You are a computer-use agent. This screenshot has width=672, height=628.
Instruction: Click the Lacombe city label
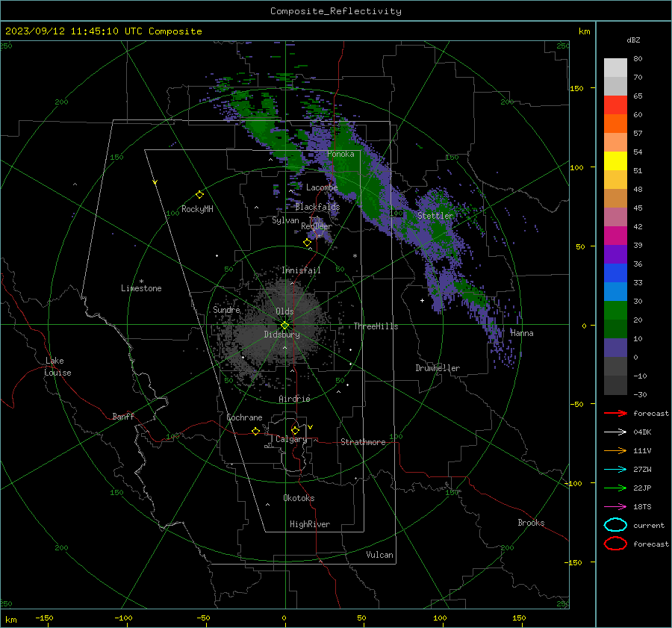322,187
